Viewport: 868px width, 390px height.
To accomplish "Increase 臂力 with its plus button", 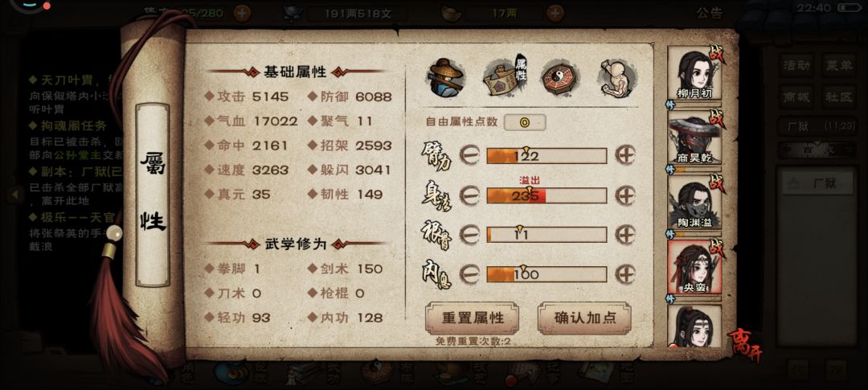I will [x=625, y=156].
